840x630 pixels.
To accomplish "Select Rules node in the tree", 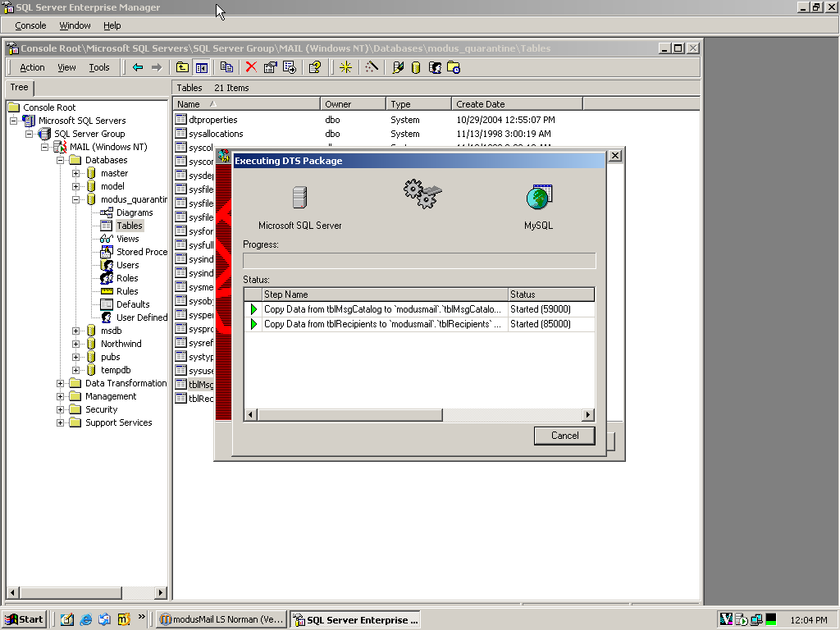I will 127,291.
